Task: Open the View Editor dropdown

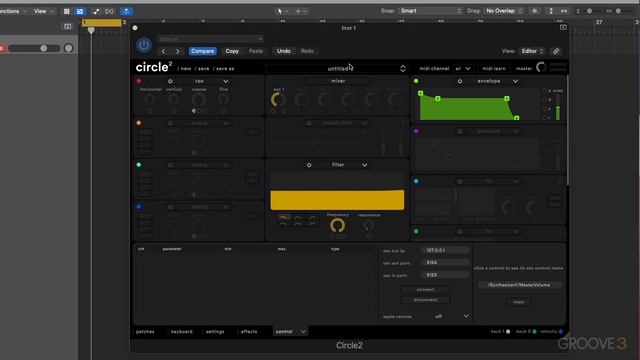Action: tap(532, 51)
